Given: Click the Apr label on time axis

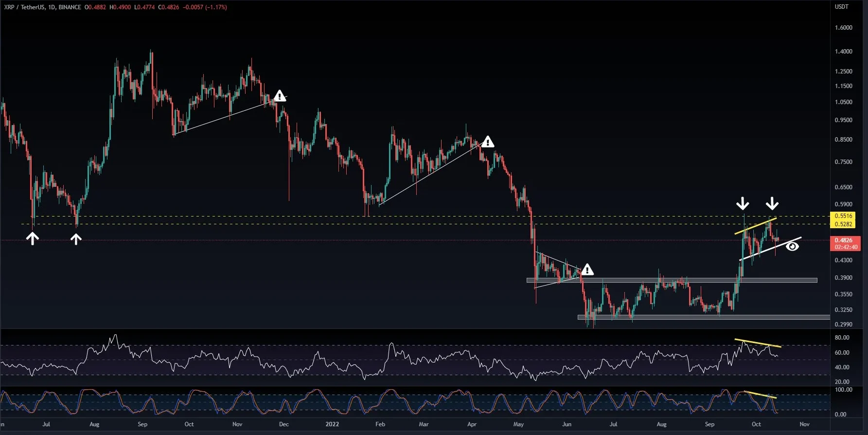Looking at the screenshot, I should pyautogui.click(x=472, y=424).
